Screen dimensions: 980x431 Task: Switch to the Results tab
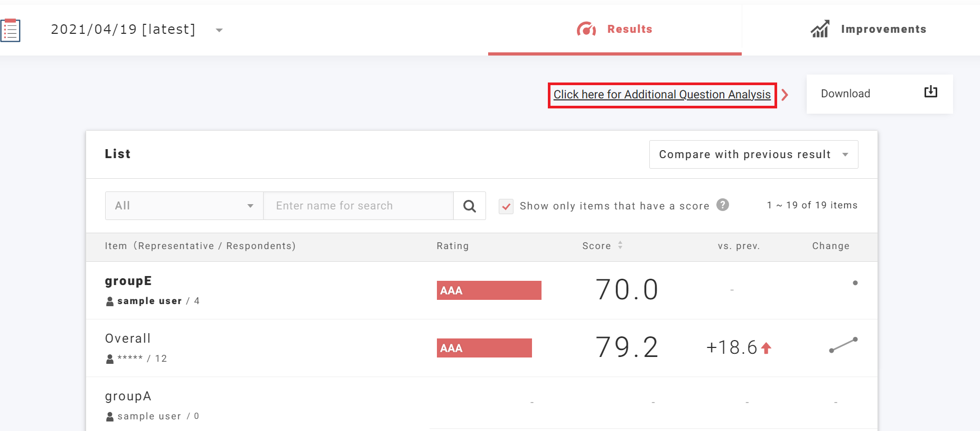point(615,30)
